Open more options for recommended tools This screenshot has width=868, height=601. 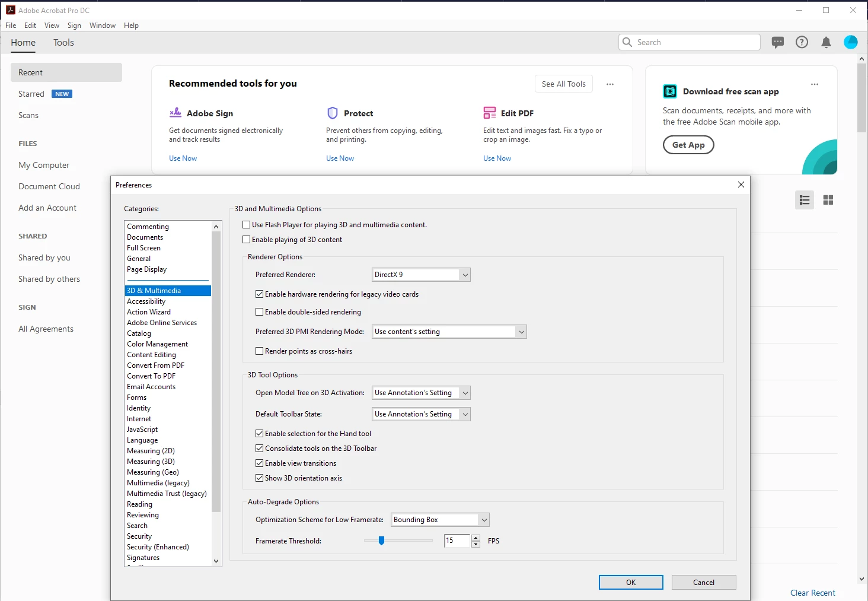[x=610, y=84]
